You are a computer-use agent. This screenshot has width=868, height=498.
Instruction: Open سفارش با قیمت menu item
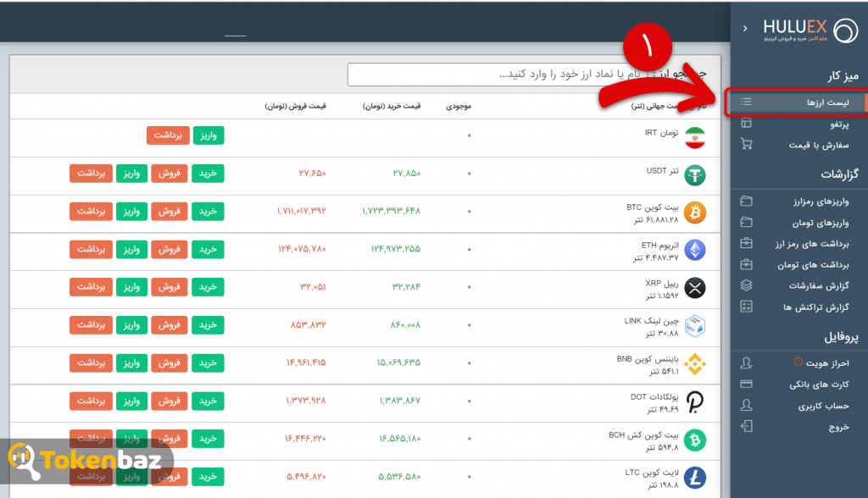(819, 145)
